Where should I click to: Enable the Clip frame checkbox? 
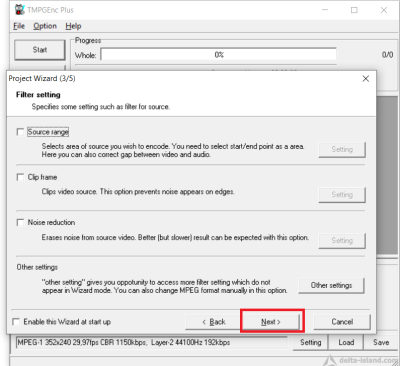click(20, 177)
